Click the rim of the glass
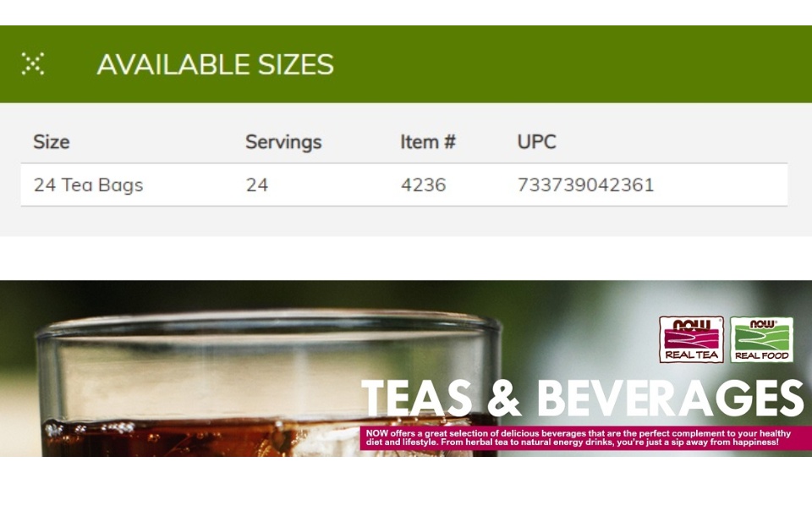The width and height of the screenshot is (812, 506). point(269,324)
